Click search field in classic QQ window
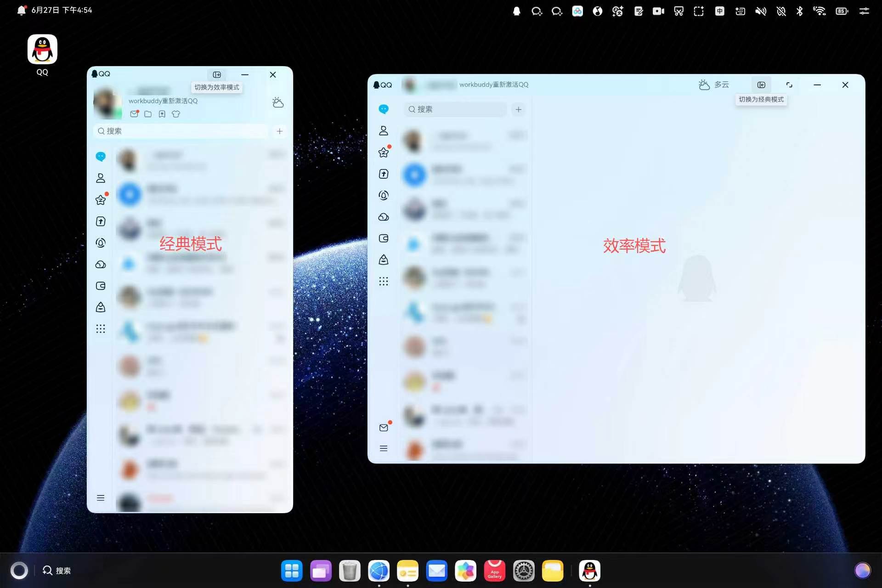 [x=181, y=131]
